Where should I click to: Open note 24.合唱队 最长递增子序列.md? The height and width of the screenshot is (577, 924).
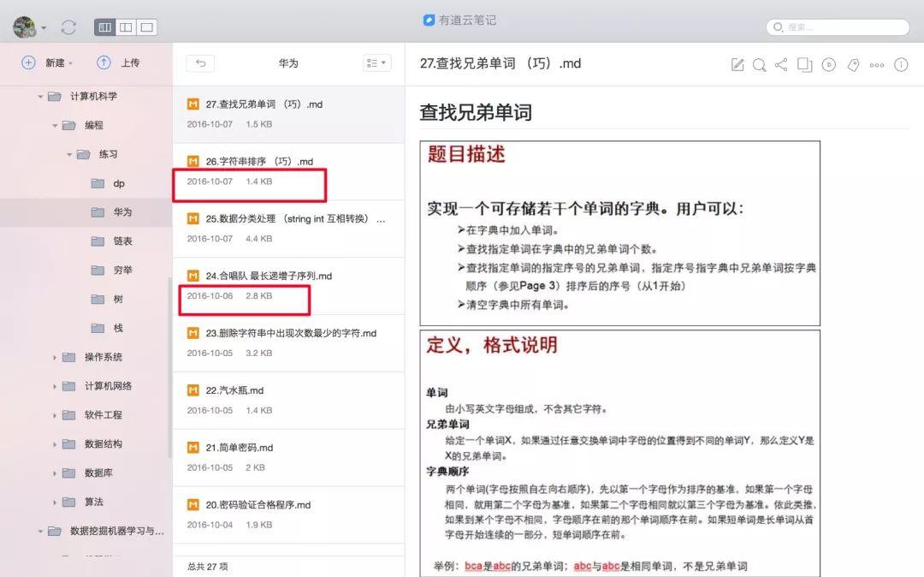pyautogui.click(x=269, y=276)
